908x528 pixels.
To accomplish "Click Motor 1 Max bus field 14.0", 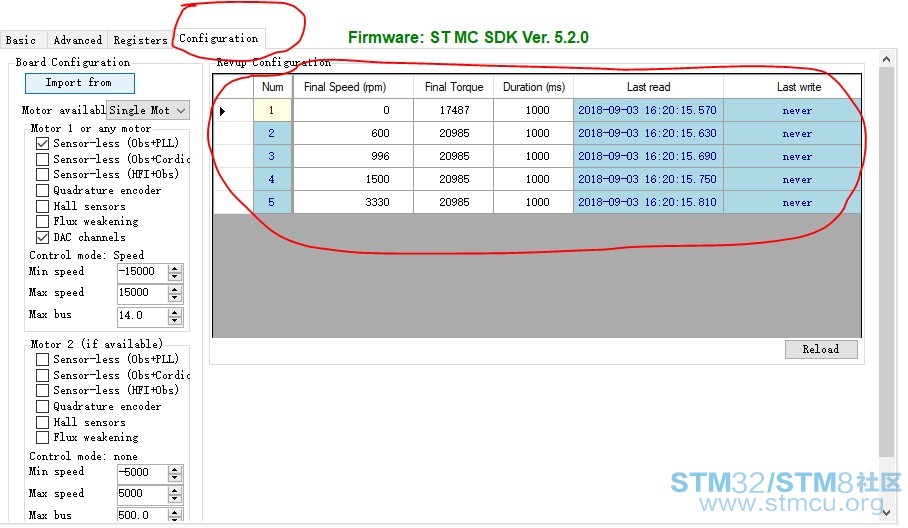I will pos(142,316).
